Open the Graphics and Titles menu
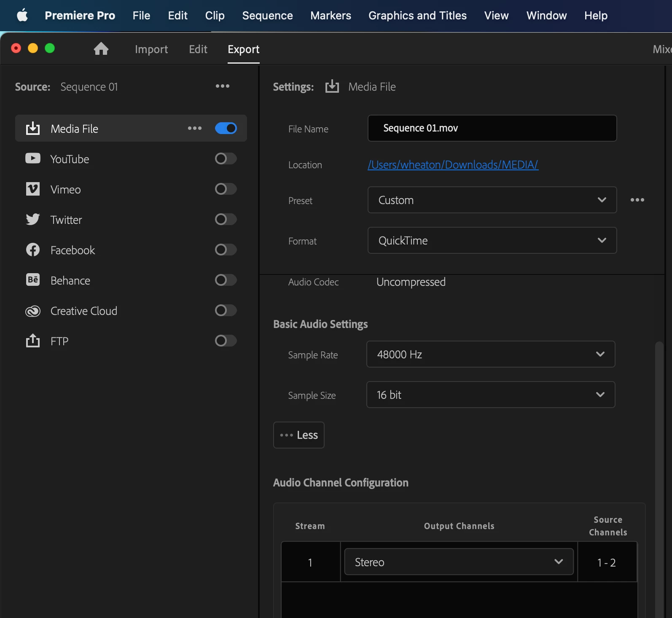 (x=417, y=16)
